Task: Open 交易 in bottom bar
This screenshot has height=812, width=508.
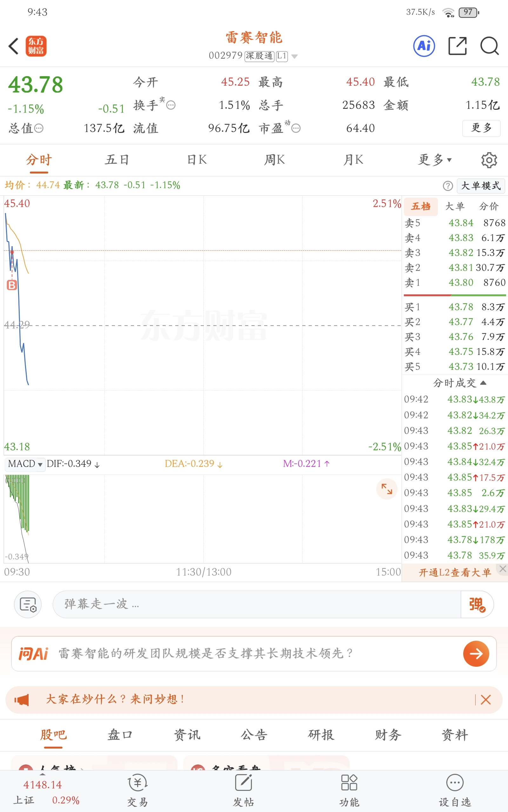Action: 137,790
